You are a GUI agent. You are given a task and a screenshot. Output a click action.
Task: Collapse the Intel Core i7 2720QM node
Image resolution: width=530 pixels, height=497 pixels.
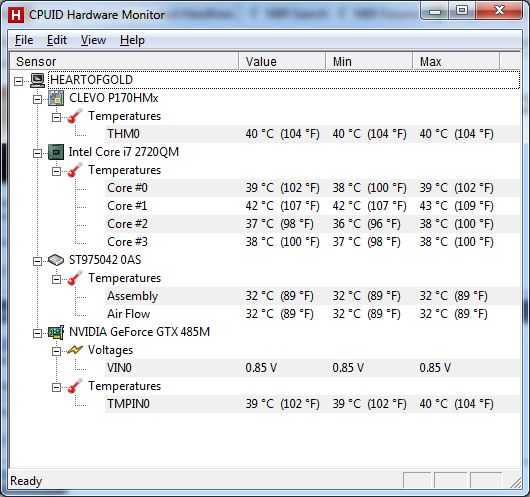click(38, 153)
